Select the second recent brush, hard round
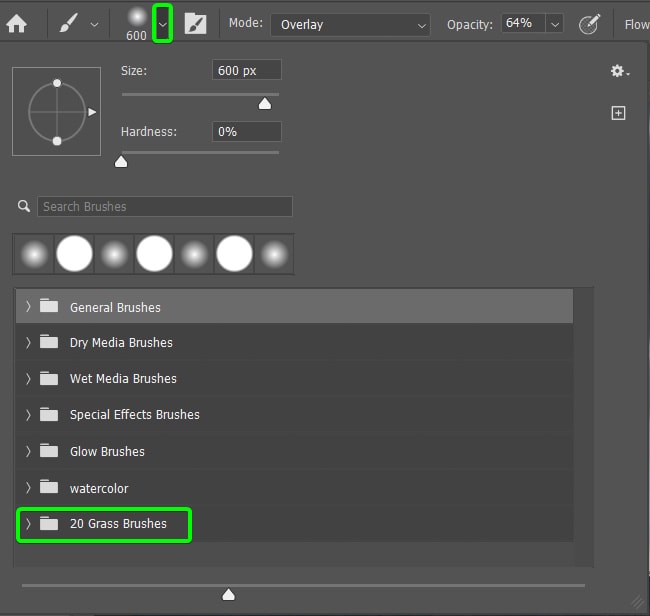The width and height of the screenshot is (650, 616). (x=74, y=254)
